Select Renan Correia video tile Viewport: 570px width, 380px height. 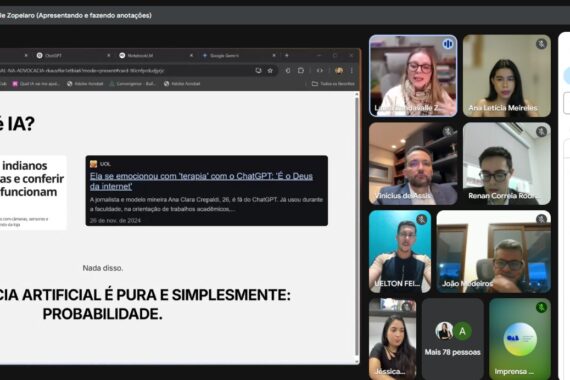pos(507,164)
